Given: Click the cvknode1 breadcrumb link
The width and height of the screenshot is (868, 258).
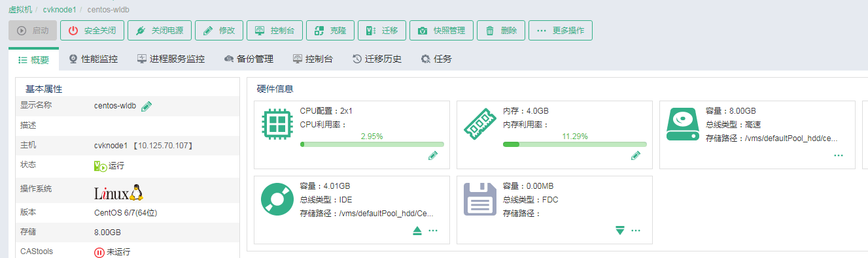Looking at the screenshot, I should pyautogui.click(x=60, y=10).
